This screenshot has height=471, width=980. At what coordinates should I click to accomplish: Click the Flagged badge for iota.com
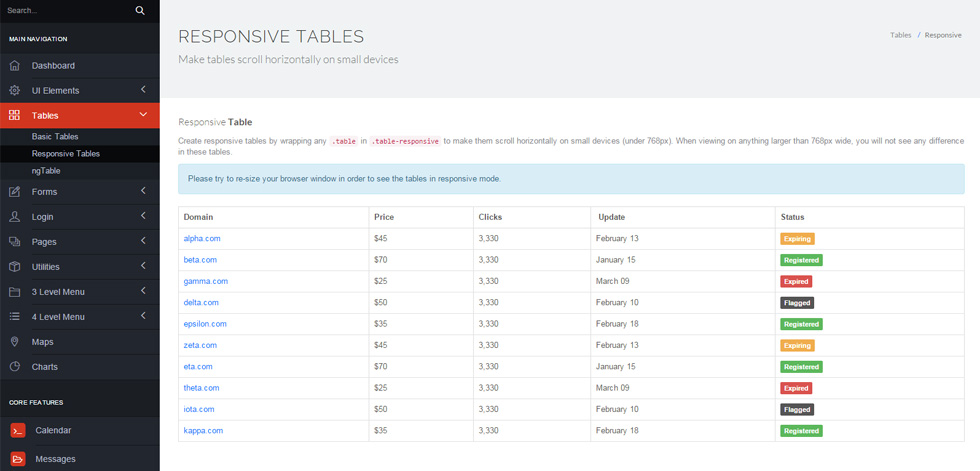797,409
